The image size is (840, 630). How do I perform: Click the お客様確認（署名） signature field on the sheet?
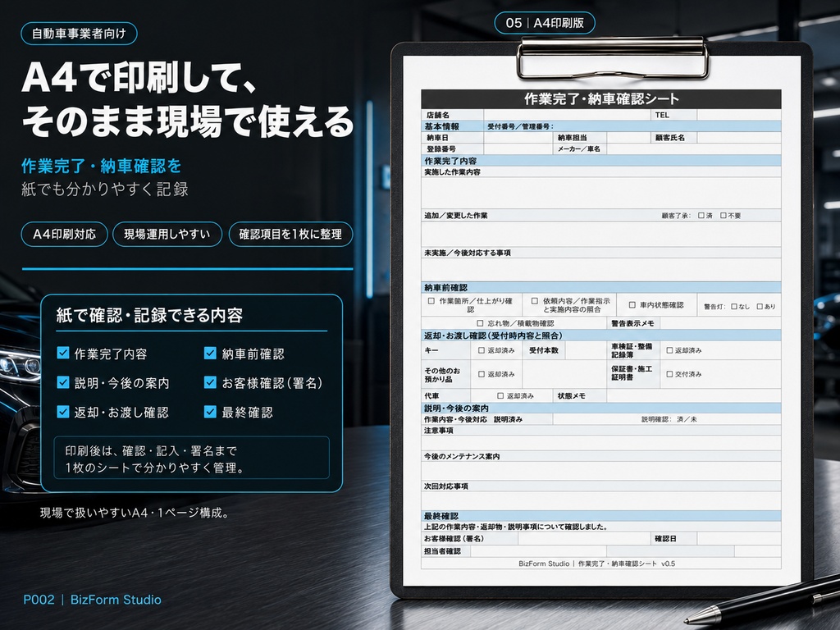click(x=584, y=538)
